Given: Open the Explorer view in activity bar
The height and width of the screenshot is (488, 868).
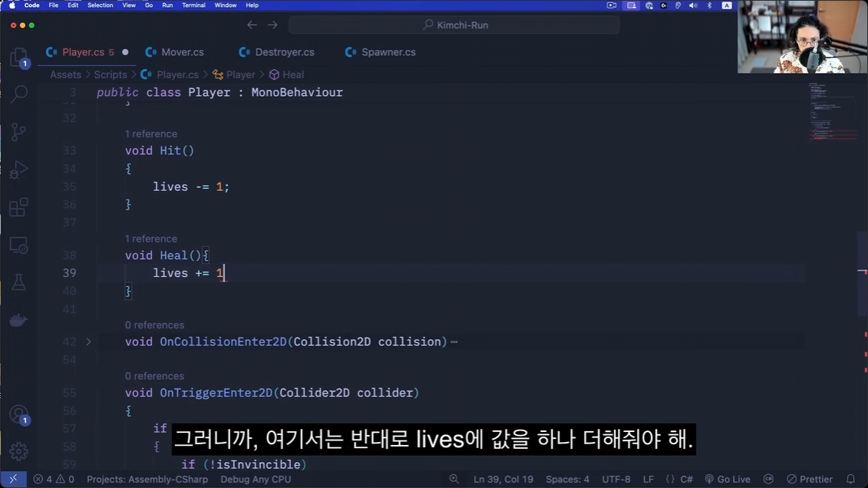Looking at the screenshot, I should pyautogui.click(x=19, y=58).
